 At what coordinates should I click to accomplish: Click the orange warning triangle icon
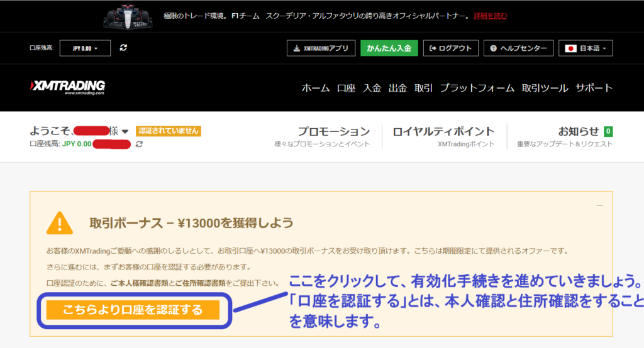click(60, 223)
